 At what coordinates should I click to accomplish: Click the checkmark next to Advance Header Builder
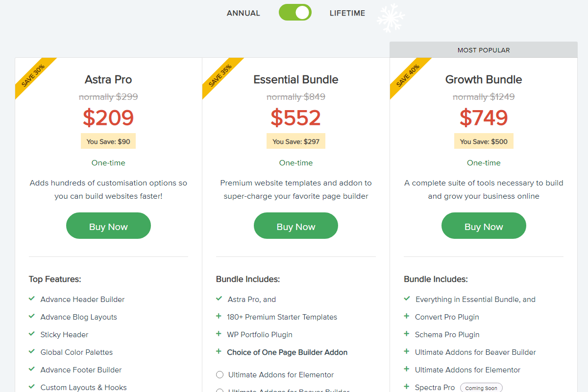32,299
